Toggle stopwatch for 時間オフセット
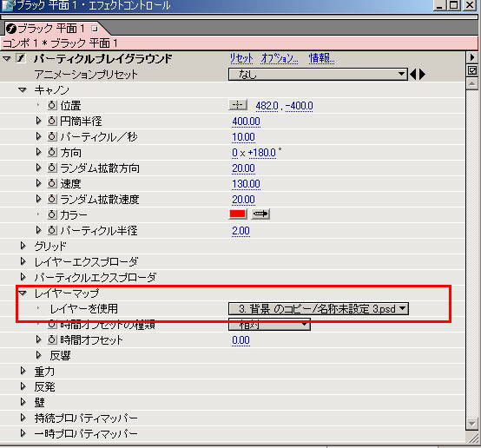Screen dimensions: 481x448 (x=52, y=339)
